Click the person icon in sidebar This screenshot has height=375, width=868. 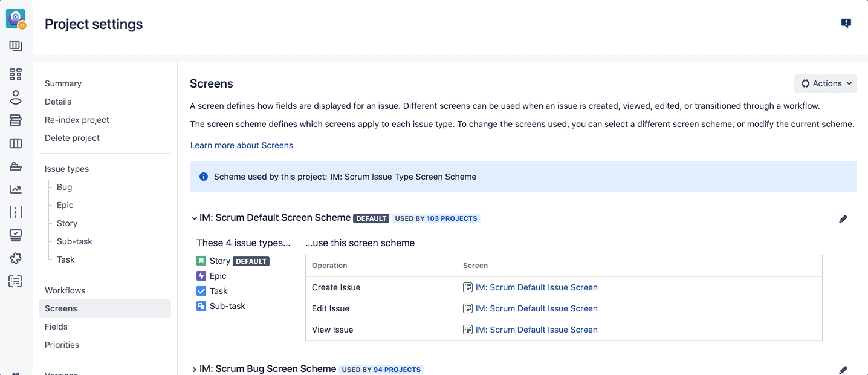point(16,97)
